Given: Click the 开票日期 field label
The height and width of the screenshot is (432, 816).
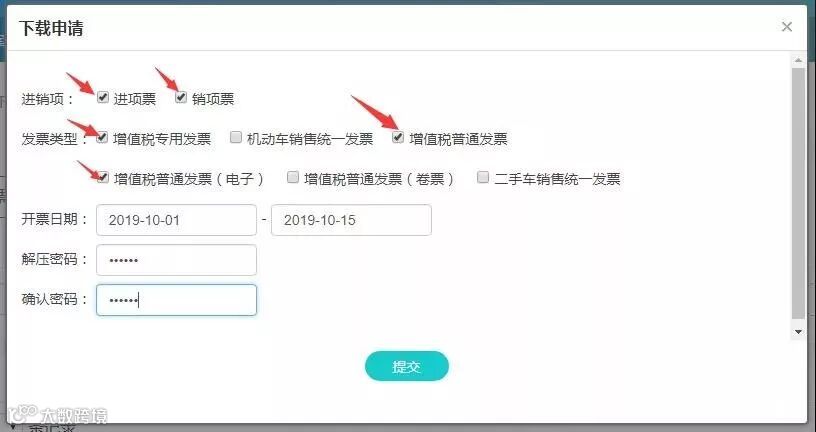Looking at the screenshot, I should click(x=50, y=219).
